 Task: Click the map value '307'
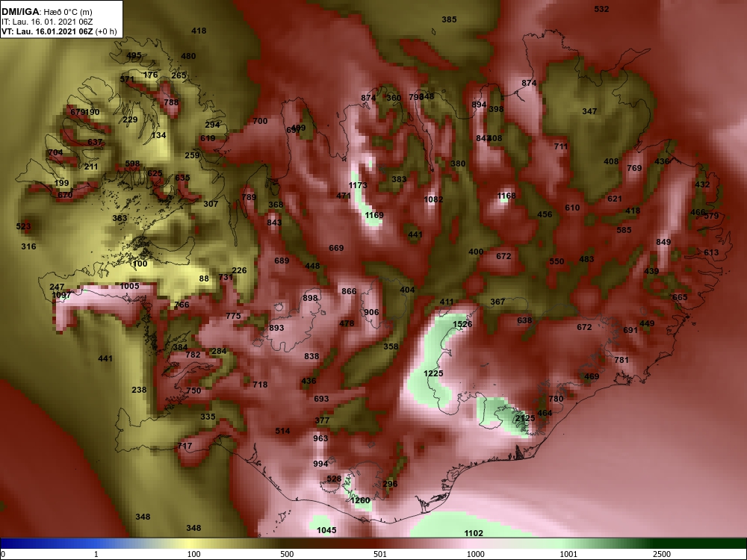coord(211,204)
